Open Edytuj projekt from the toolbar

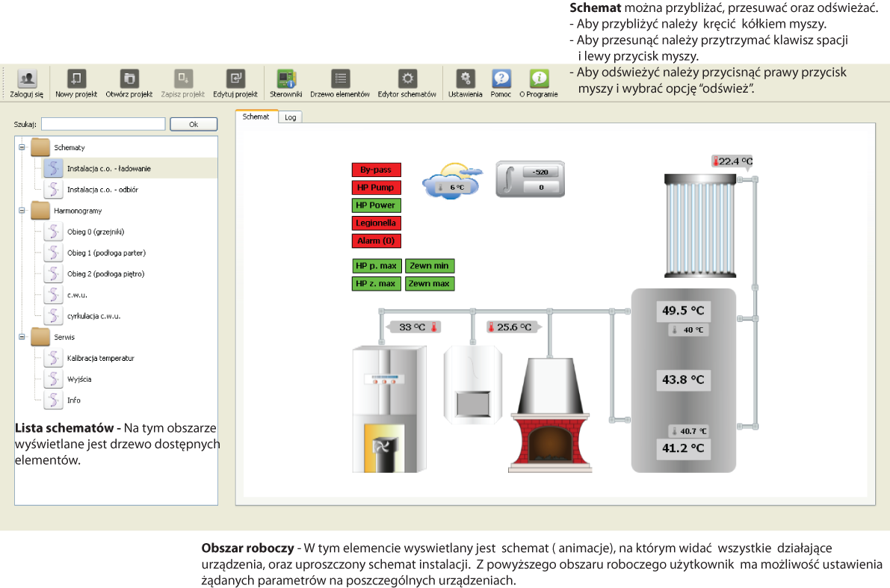tap(235, 78)
